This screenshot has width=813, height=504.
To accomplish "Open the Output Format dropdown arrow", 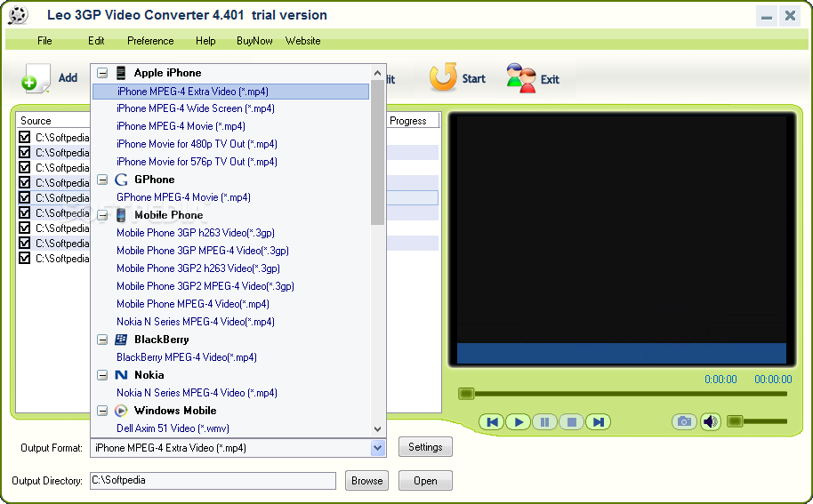I will pos(377,448).
